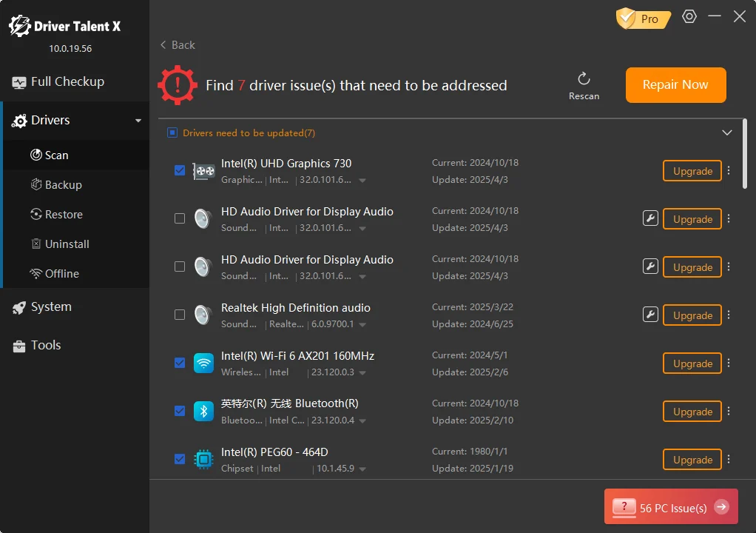This screenshot has height=533, width=756.
Task: Open settings via the hexagon gear icon
Action: point(689,17)
